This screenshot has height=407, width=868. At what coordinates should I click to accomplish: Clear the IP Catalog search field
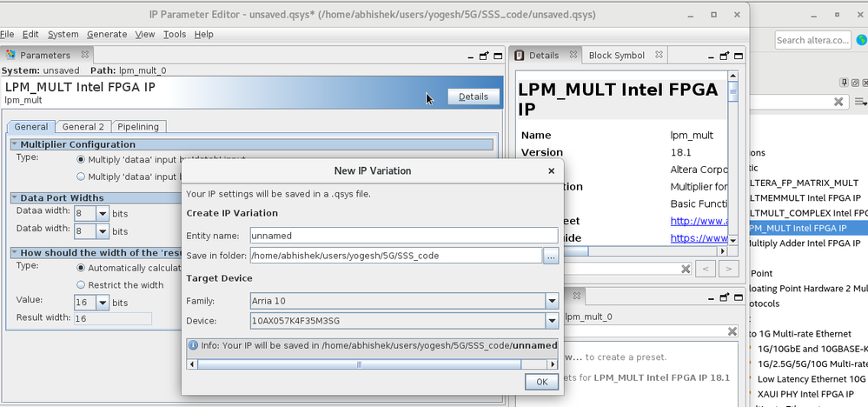[838, 102]
